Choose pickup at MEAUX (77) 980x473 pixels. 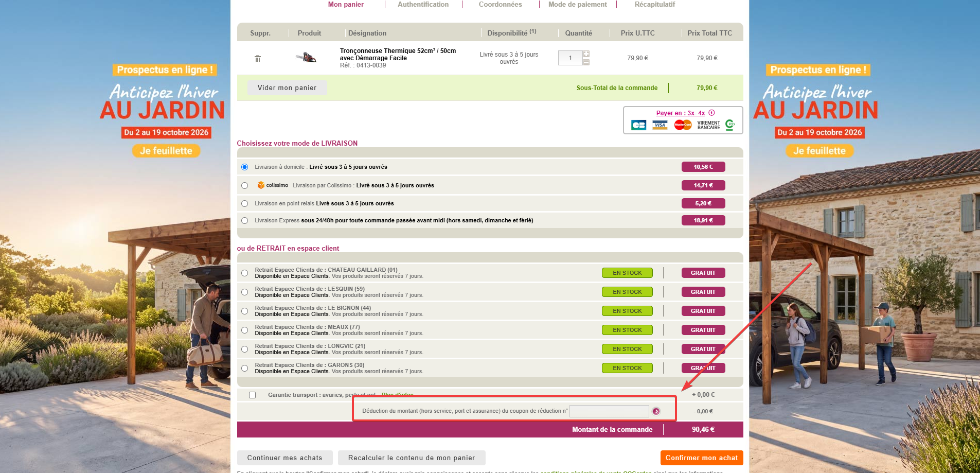(244, 330)
